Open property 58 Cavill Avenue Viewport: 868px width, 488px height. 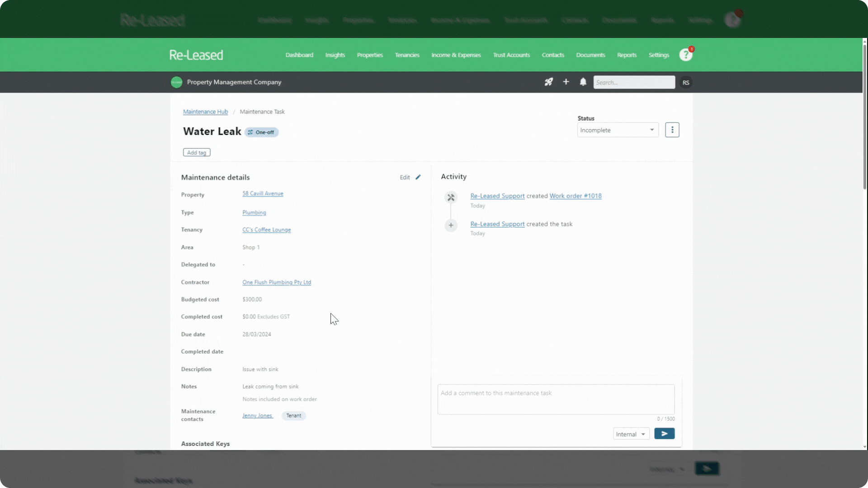tap(263, 193)
